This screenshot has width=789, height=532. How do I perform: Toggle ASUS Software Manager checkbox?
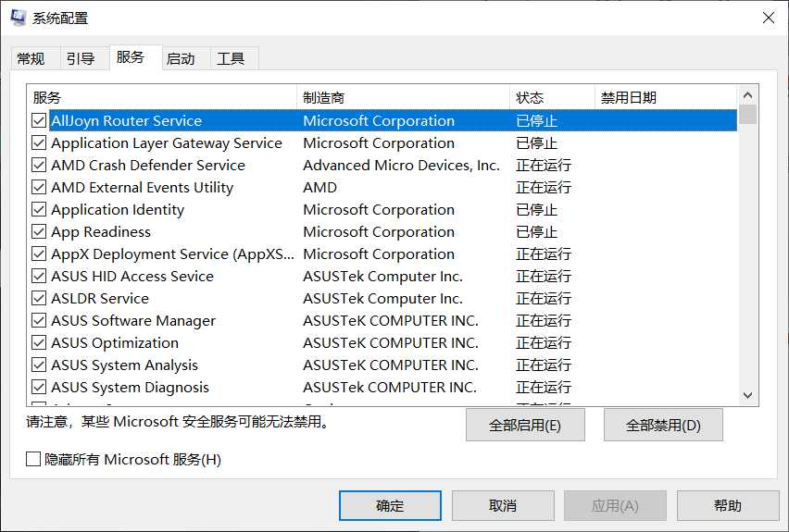(39, 320)
